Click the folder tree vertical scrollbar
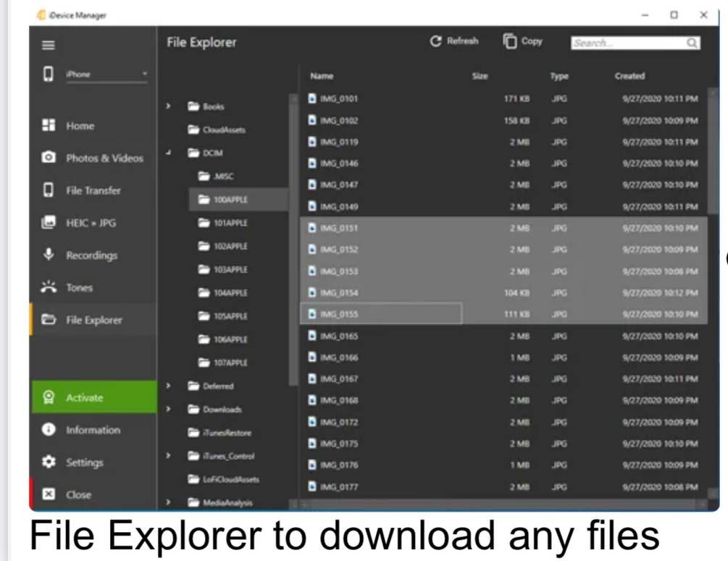 pos(293,239)
